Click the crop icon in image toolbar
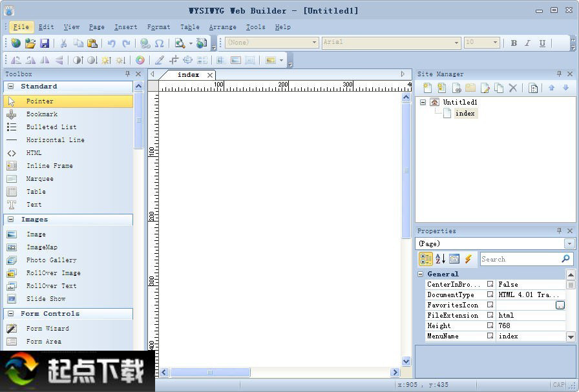Viewport: 579px width, 392px height. 174,60
